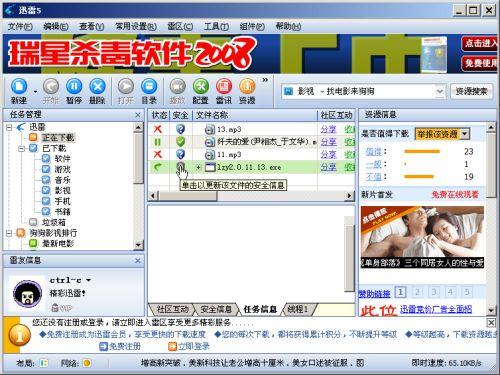The width and height of the screenshot is (500, 375).
Task: Click the 资源搜索 button
Action: point(471,91)
